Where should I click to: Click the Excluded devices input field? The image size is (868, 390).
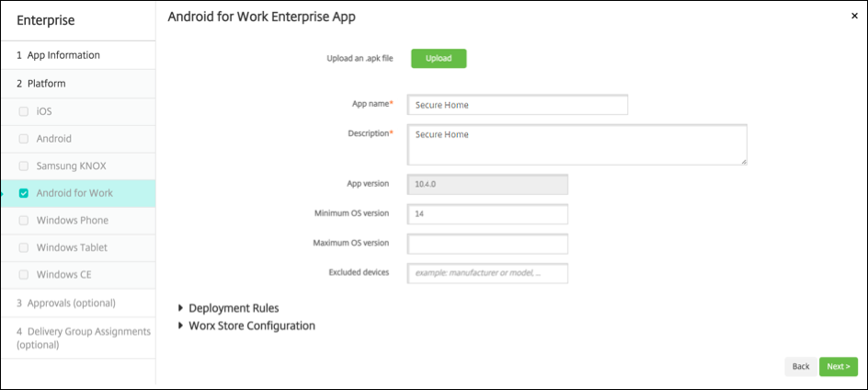point(487,273)
